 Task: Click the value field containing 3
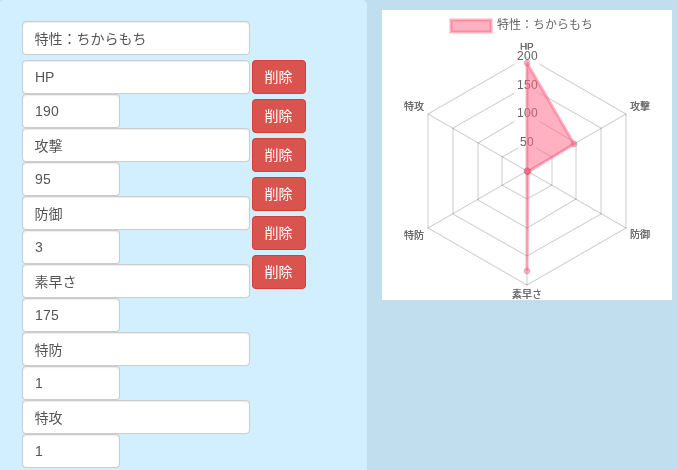(71, 247)
